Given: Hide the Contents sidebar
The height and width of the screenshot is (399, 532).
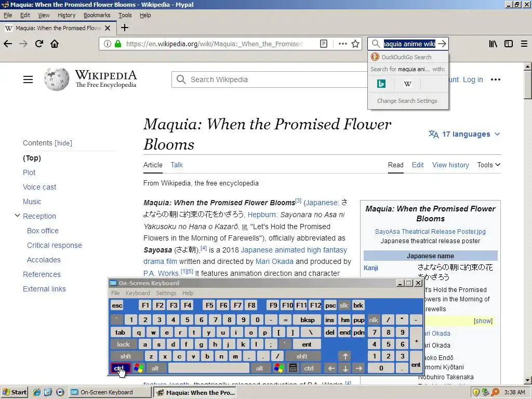Looking at the screenshot, I should pos(64,143).
